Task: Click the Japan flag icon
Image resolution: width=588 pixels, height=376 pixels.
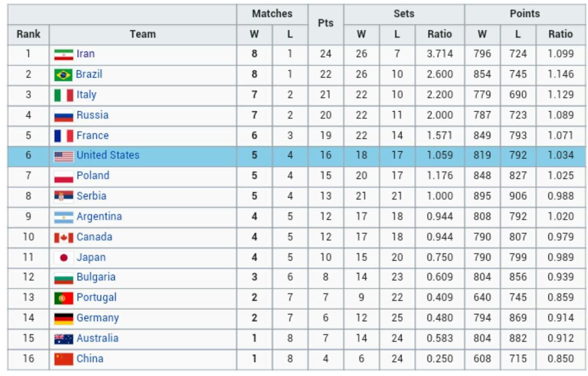Action: click(63, 258)
